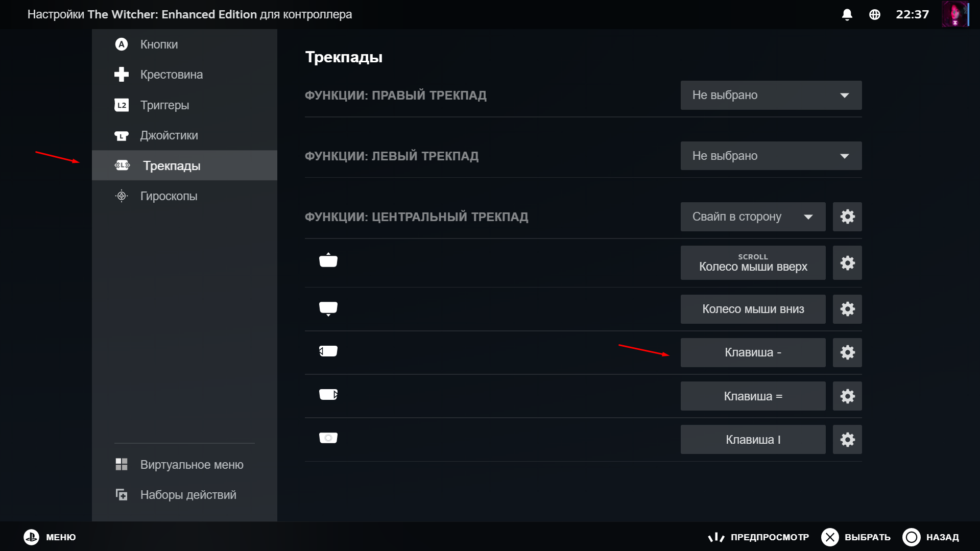Open gear settings for the minus key binding
Viewport: 980px width, 551px height.
click(847, 352)
